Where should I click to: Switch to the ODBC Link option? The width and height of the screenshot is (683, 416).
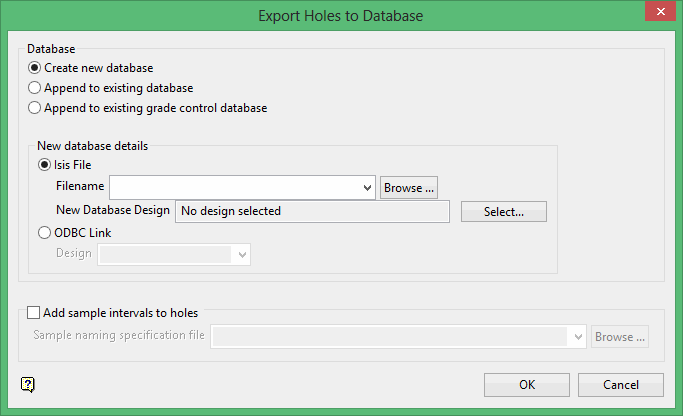pos(44,233)
